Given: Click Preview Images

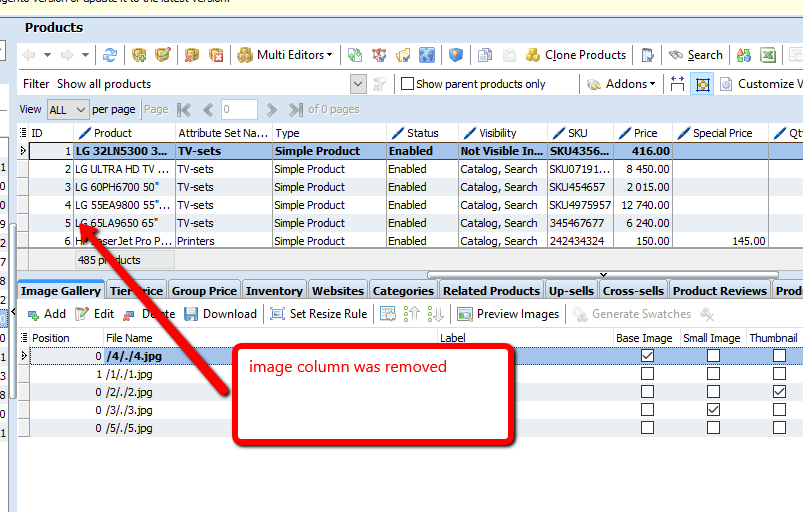Looking at the screenshot, I should coord(508,314).
